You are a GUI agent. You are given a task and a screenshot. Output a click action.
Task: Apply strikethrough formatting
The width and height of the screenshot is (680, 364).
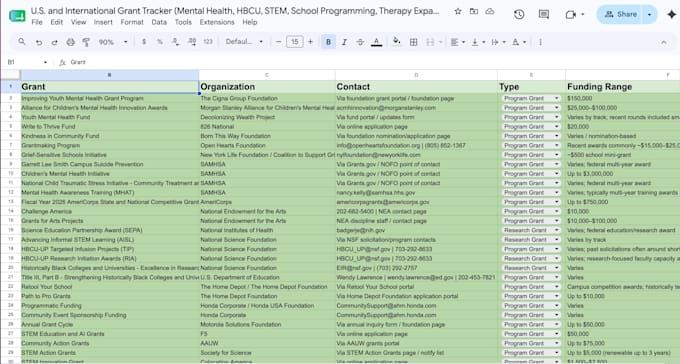(x=360, y=42)
